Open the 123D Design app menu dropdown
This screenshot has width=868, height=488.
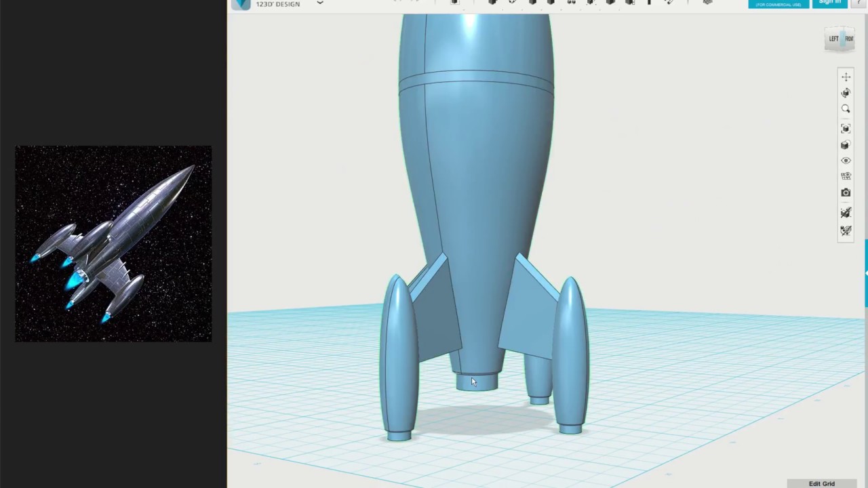click(320, 3)
